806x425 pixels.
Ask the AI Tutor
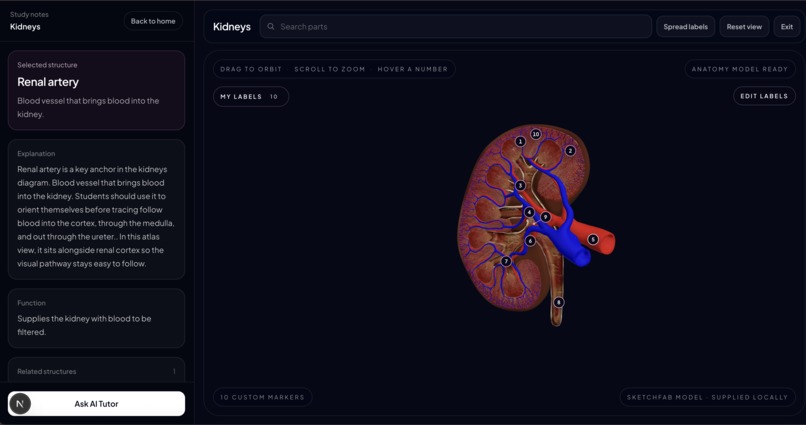click(96, 403)
